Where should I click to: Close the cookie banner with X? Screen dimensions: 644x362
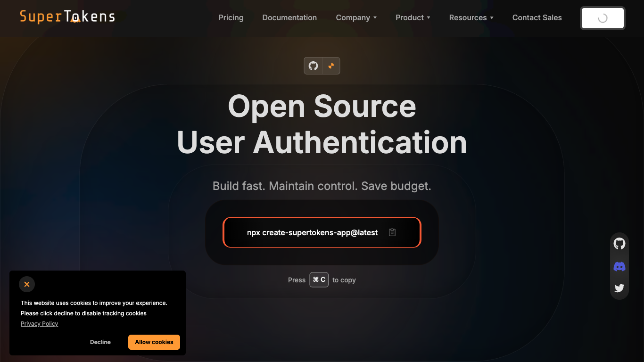(x=27, y=284)
